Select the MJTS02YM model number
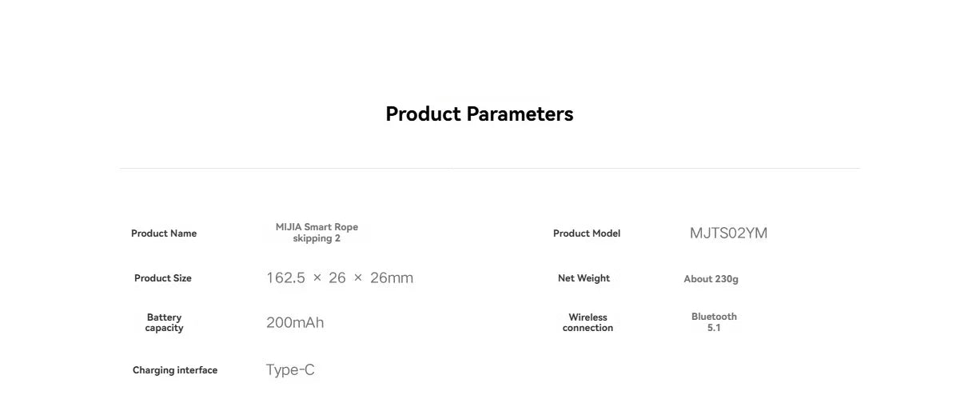This screenshot has height=407, width=980. 728,233
